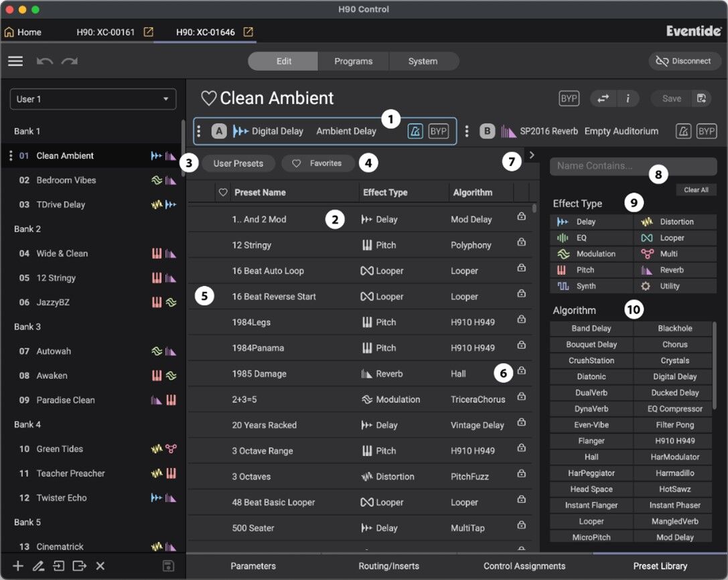This screenshot has height=580, width=728.
Task: Filter effect type by Looper
Action: pyautogui.click(x=674, y=238)
